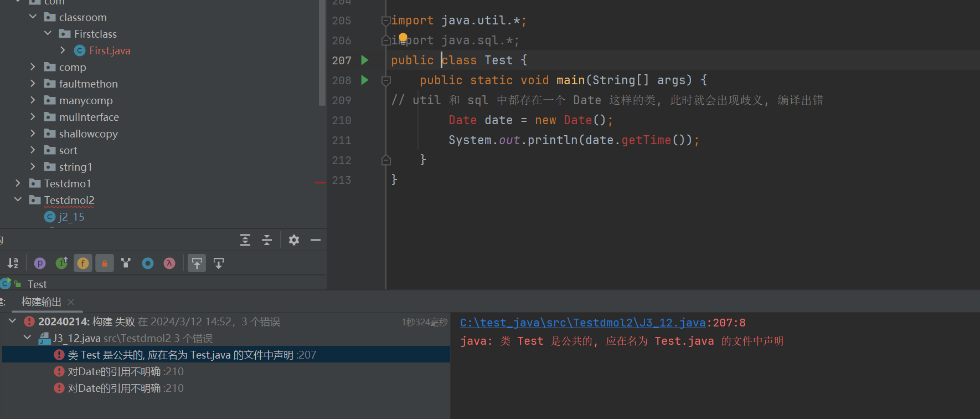Toggle Show Properties purple p icon
Viewport: 980px width, 419px height.
point(40,263)
